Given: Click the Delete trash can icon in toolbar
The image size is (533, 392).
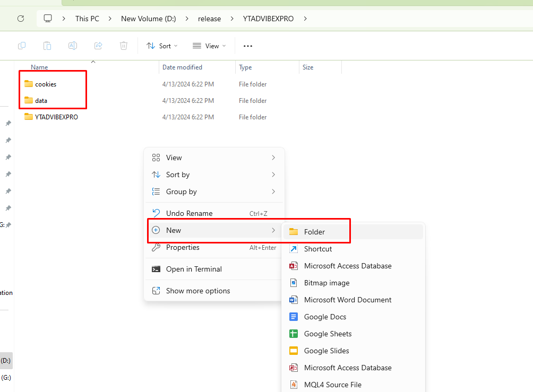Looking at the screenshot, I should point(124,46).
